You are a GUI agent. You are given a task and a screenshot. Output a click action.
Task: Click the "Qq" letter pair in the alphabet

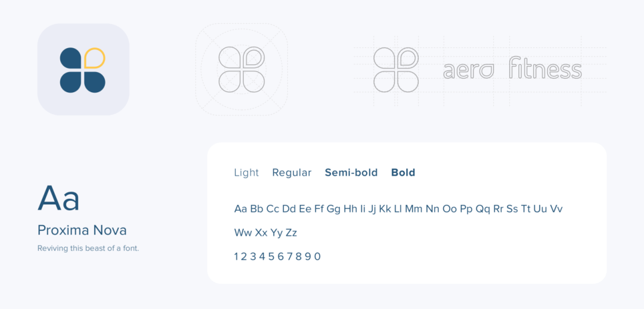(x=482, y=209)
